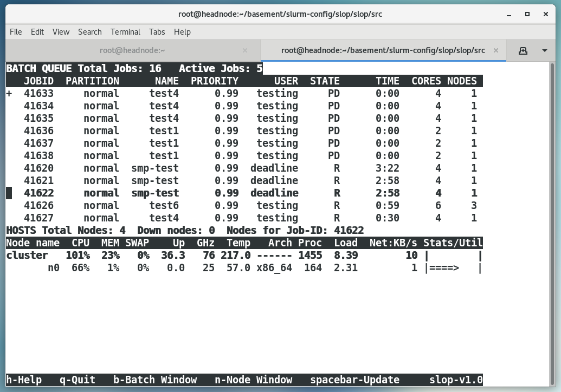Click the 101% cluster CPU value
This screenshot has width=561, height=392.
pos(78,256)
